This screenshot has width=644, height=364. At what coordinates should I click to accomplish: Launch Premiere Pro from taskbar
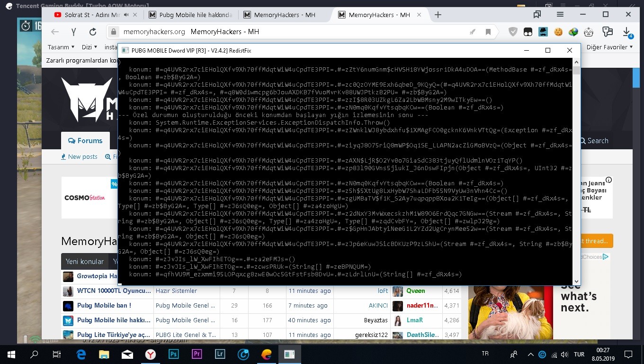click(x=197, y=354)
